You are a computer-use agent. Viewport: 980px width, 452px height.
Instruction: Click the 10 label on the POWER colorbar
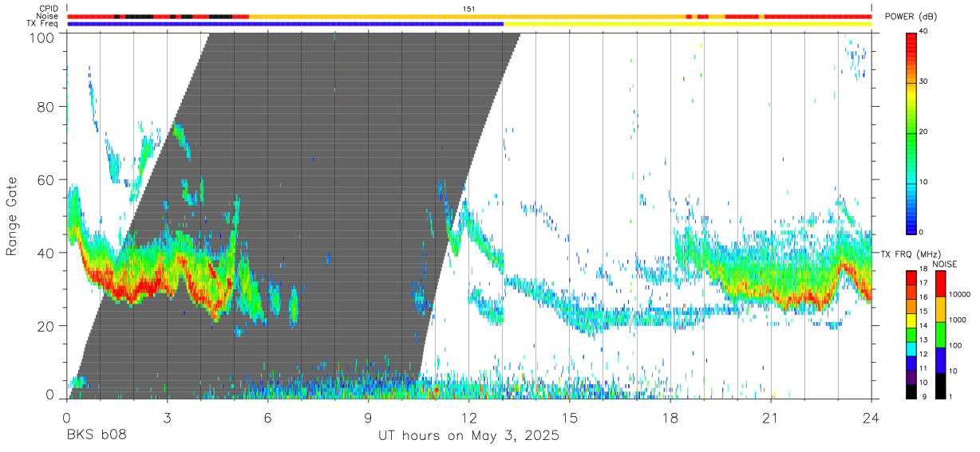tap(924, 183)
